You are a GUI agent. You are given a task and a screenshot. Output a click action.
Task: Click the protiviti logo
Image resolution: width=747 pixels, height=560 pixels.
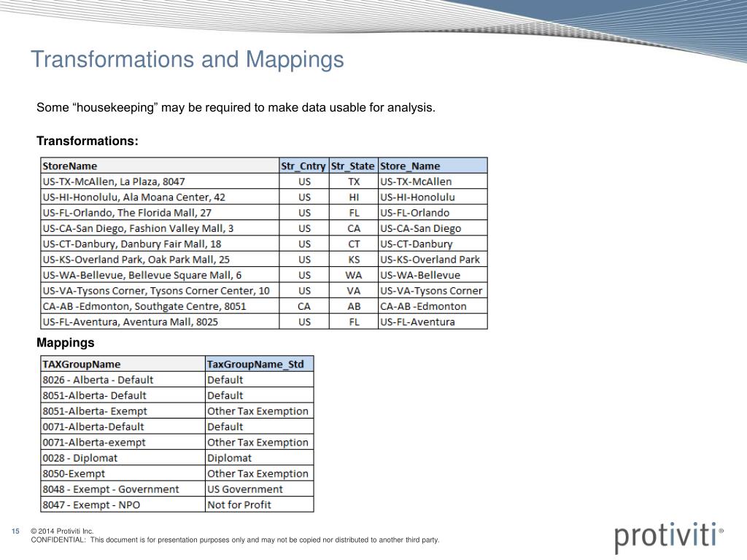(x=669, y=537)
